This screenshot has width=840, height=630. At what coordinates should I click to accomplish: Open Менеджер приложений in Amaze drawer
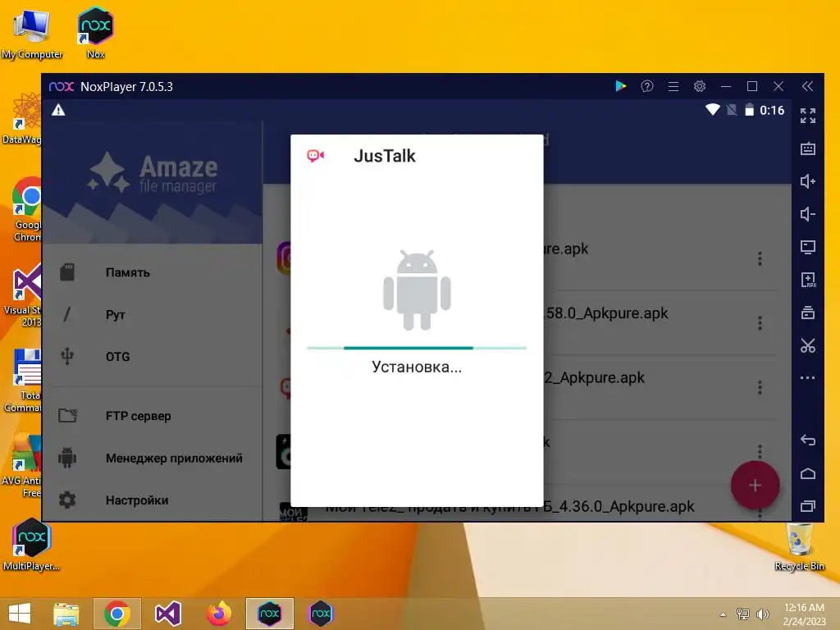tap(153, 458)
